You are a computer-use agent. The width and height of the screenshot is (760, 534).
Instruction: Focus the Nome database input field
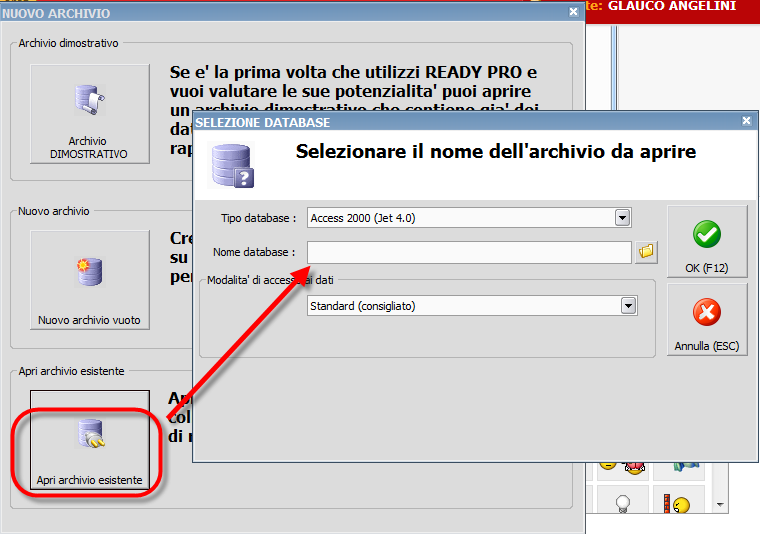click(469, 252)
